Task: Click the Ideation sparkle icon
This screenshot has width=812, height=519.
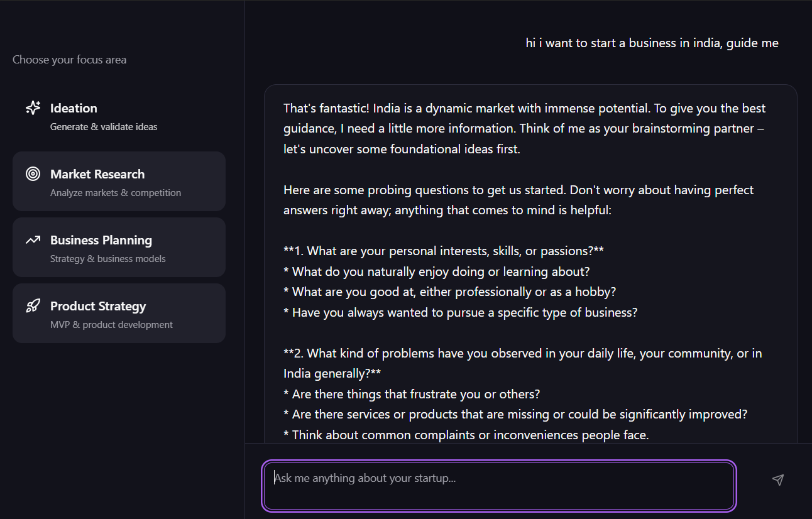Action: click(33, 108)
